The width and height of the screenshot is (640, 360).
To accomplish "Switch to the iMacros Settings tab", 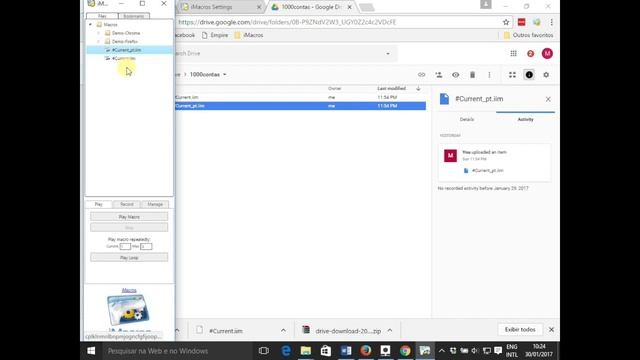I will pyautogui.click(x=211, y=7).
